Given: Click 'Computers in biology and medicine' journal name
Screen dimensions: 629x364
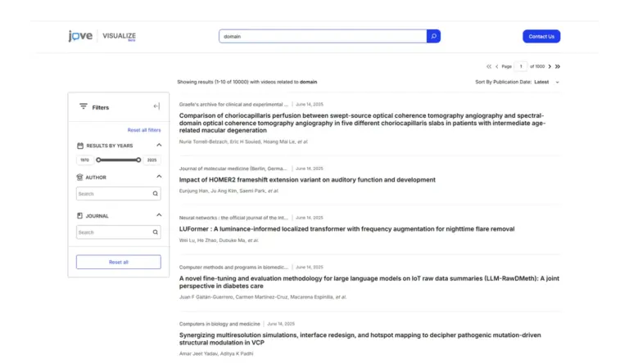Looking at the screenshot, I should tap(219, 324).
